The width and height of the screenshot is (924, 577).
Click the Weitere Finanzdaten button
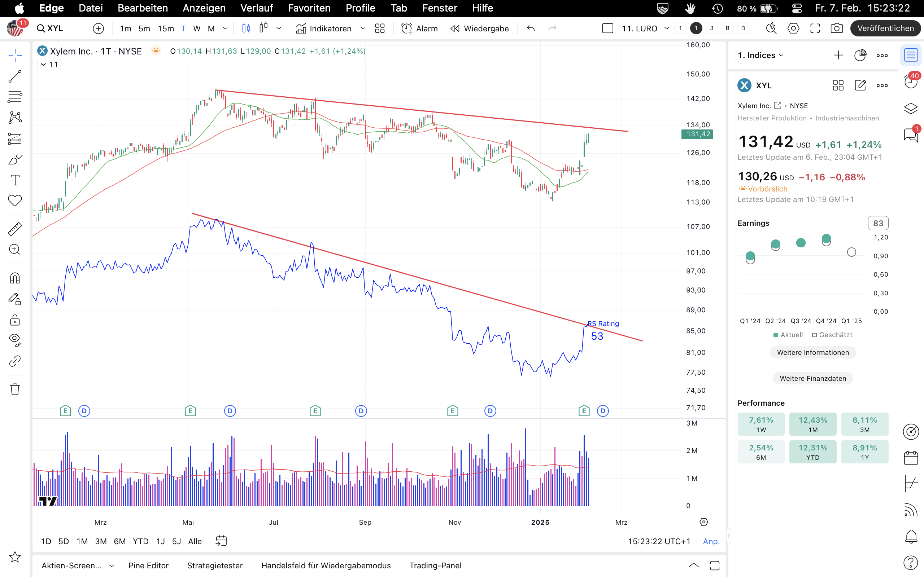pos(812,378)
